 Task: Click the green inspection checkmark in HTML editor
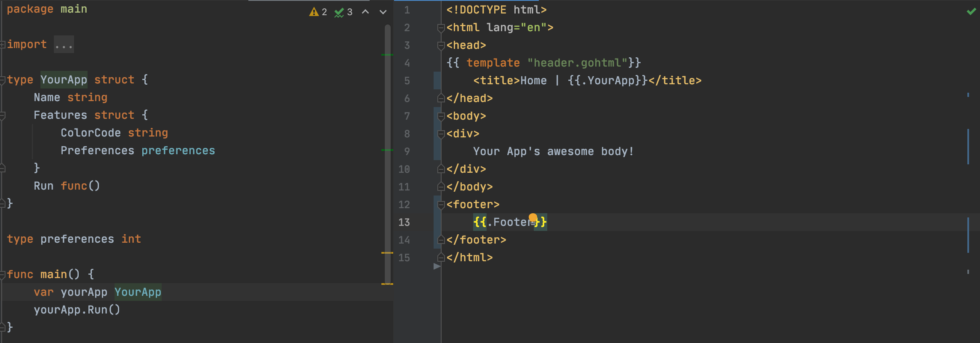(971, 11)
